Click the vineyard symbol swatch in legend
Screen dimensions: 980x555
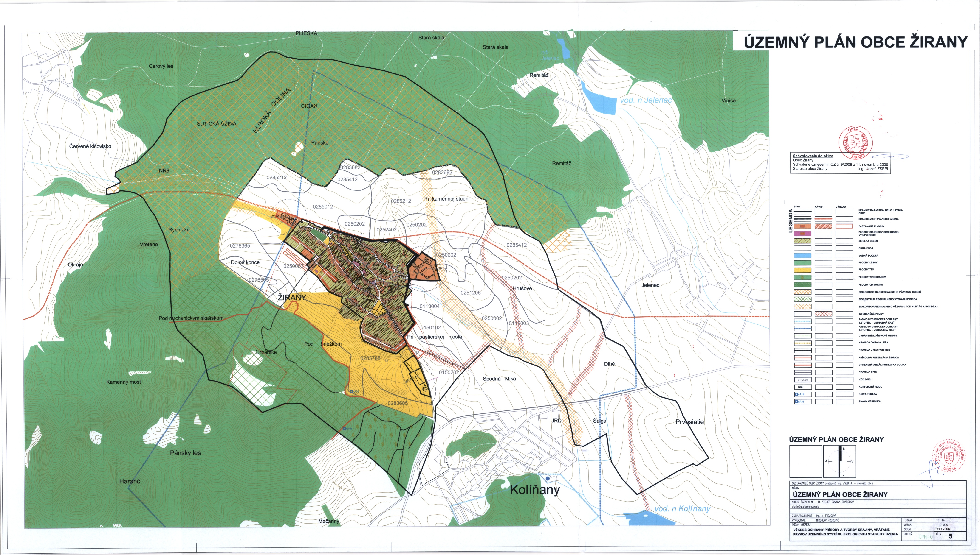pyautogui.click(x=802, y=278)
